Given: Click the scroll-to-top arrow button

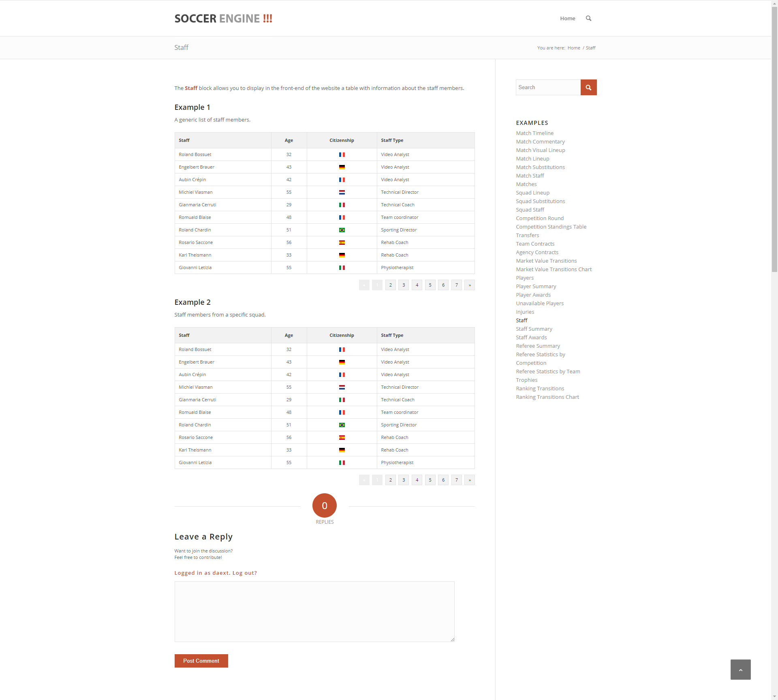Looking at the screenshot, I should (x=740, y=670).
